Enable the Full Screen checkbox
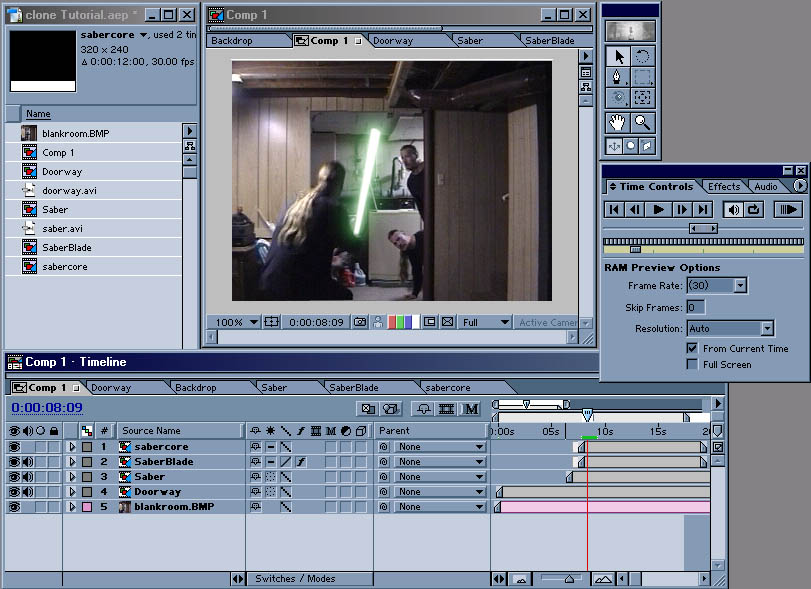 click(692, 364)
